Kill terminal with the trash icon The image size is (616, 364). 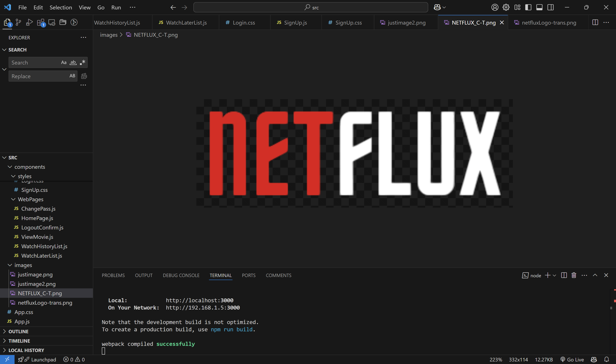point(573,275)
